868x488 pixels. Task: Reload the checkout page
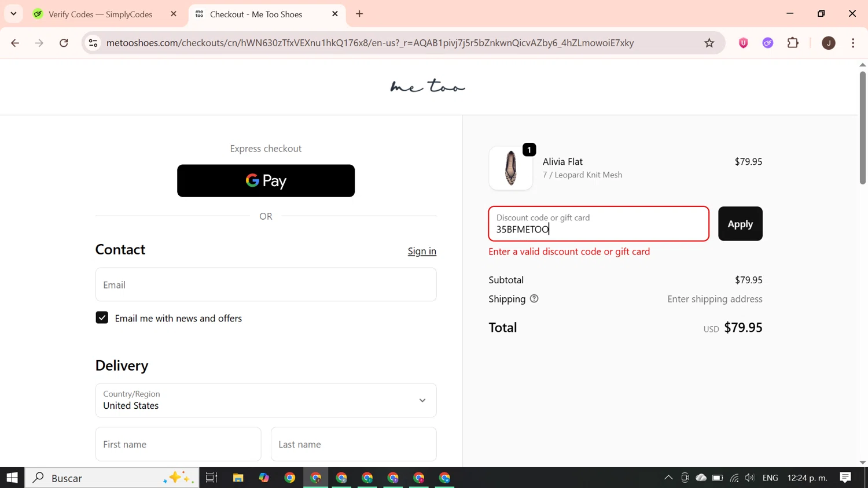pos(64,43)
